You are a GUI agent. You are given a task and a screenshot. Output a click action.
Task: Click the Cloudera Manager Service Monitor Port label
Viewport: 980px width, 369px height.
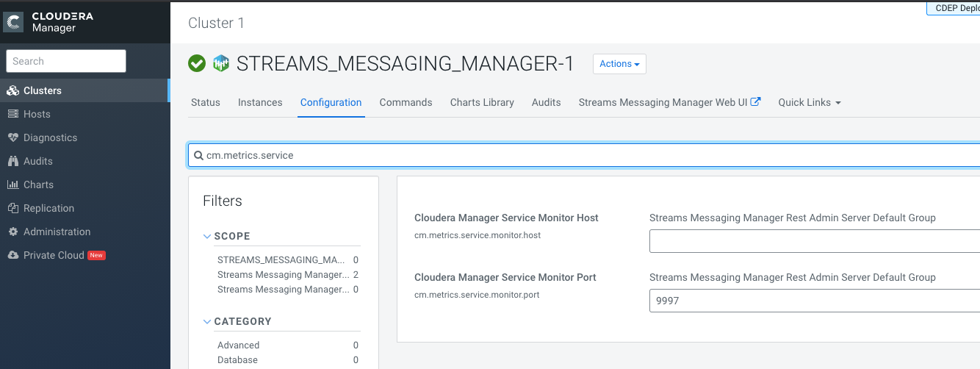pos(505,278)
